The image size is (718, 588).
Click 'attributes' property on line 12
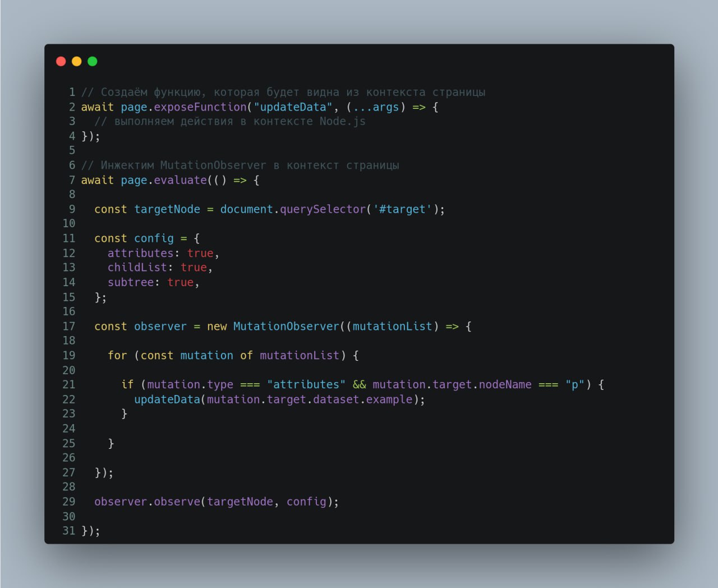pyautogui.click(x=141, y=253)
